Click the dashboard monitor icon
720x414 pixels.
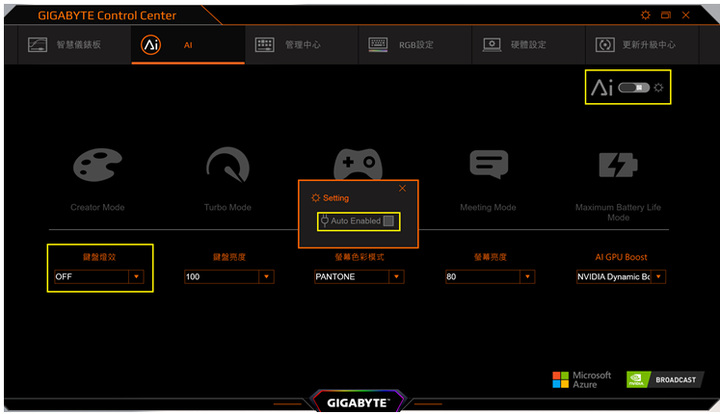click(x=38, y=45)
